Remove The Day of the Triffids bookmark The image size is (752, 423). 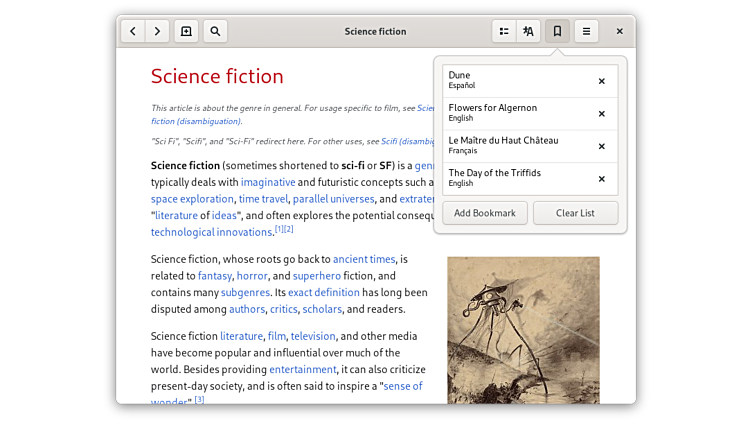(601, 179)
